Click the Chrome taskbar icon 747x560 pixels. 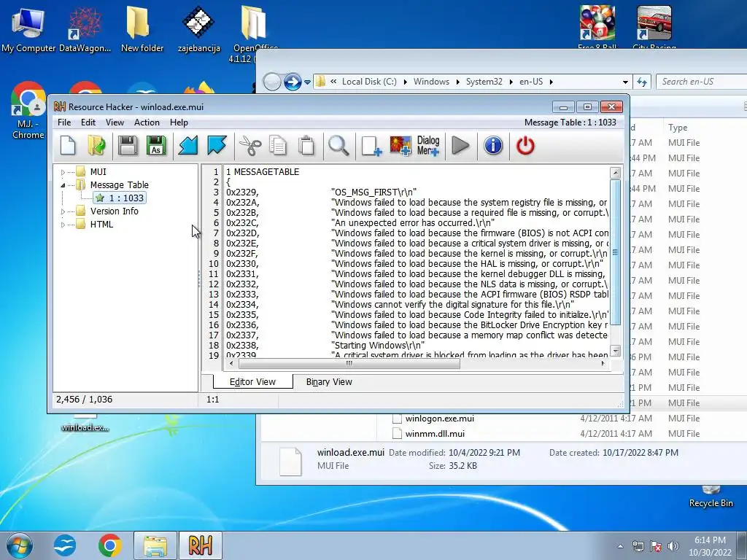[109, 545]
